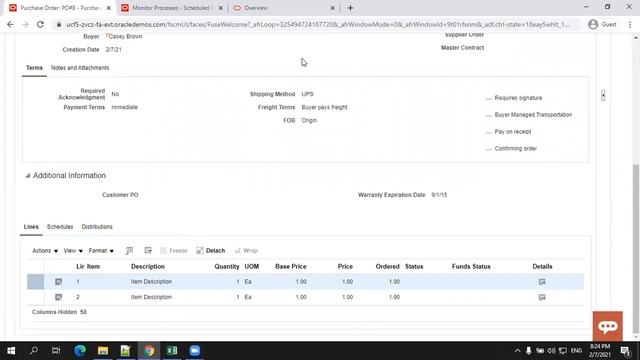Click the taskbar search icon
This screenshot has width=640, height=360.
click(x=34, y=351)
